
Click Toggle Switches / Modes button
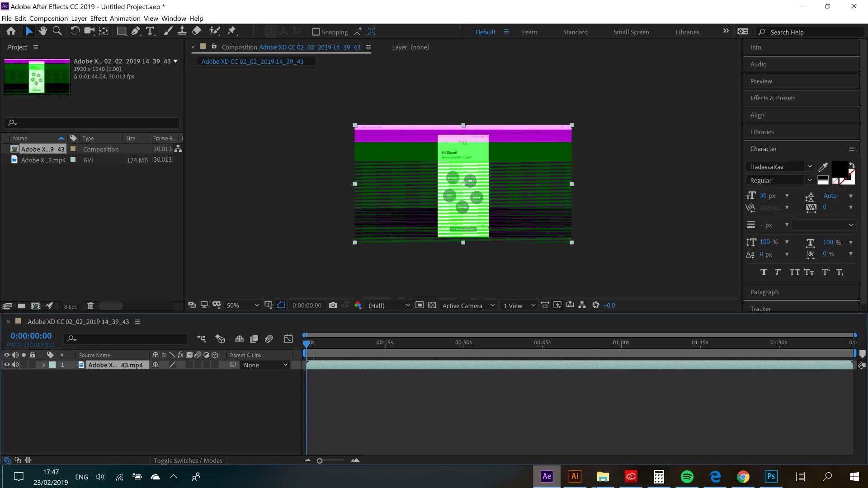click(188, 460)
